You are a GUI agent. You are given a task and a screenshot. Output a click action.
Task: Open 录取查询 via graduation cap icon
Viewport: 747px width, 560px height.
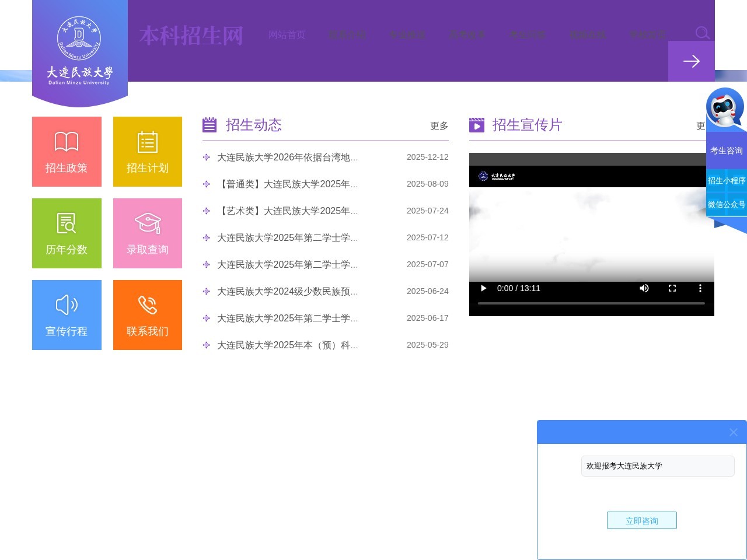point(148,223)
